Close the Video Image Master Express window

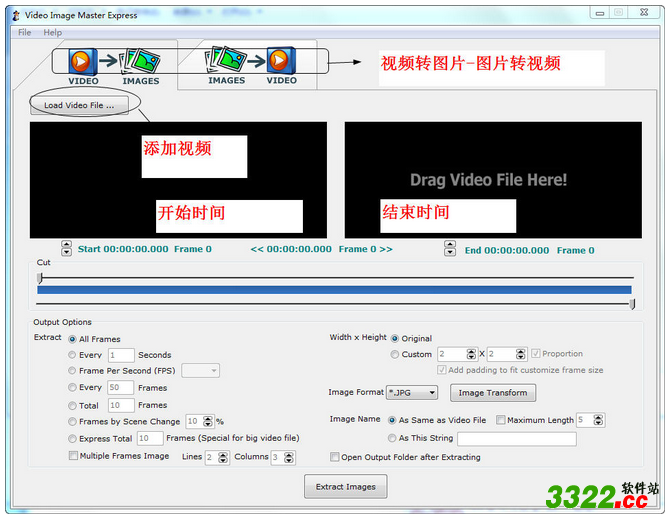click(644, 13)
